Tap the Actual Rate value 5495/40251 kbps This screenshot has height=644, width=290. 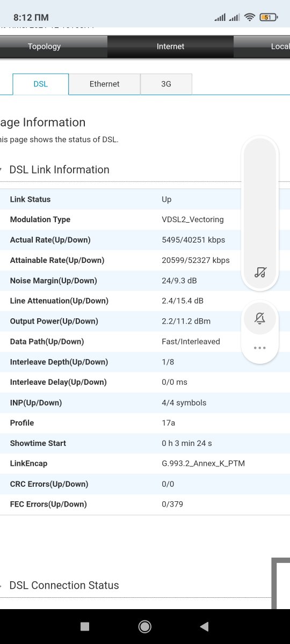[x=193, y=240]
